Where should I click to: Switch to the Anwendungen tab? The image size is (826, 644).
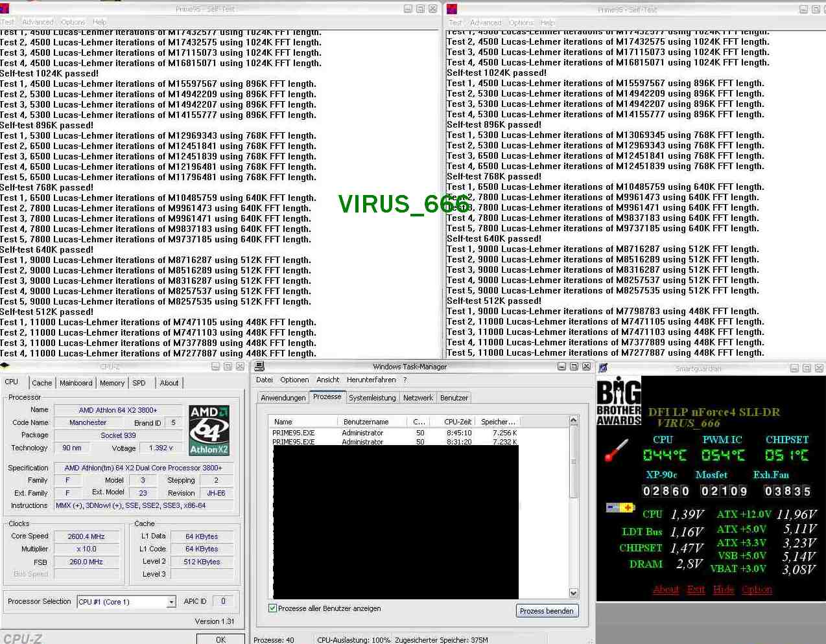[x=283, y=398]
